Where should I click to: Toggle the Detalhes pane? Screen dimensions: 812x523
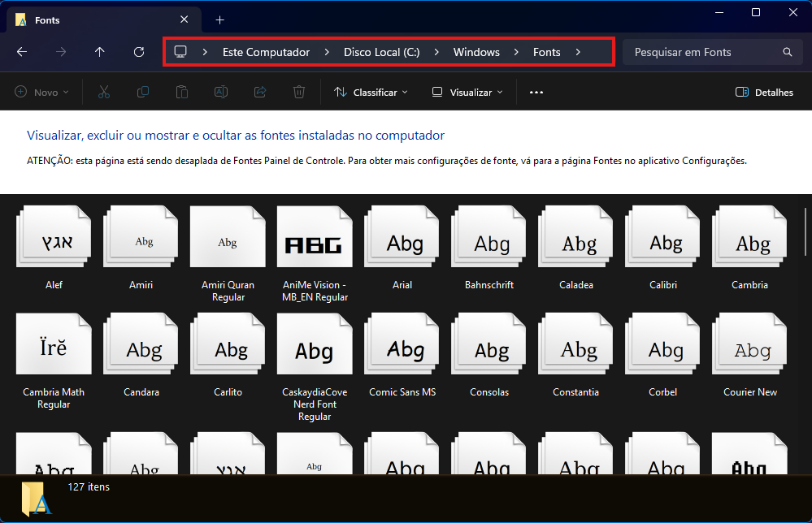tap(763, 92)
